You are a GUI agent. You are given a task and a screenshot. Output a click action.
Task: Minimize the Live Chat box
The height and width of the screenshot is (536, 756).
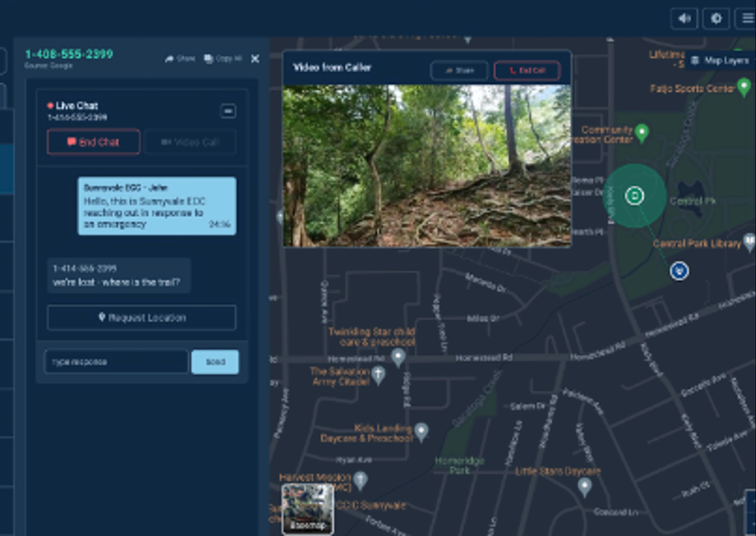[228, 111]
